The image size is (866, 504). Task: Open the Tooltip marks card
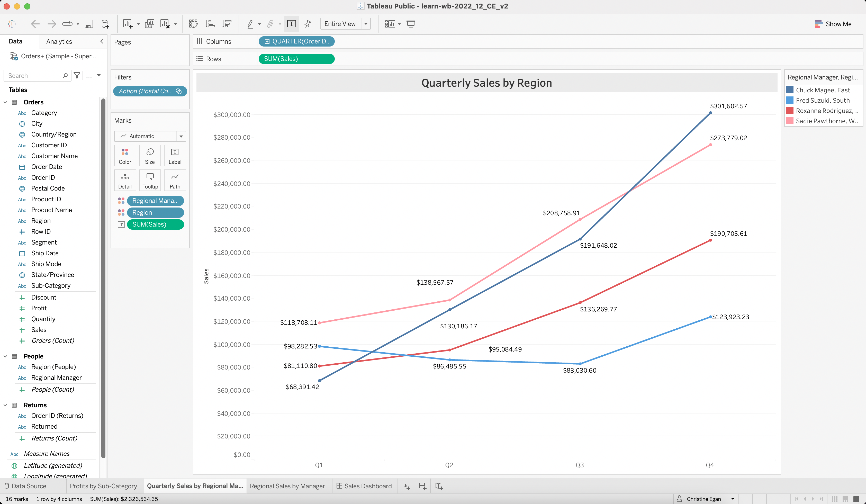pos(150,180)
